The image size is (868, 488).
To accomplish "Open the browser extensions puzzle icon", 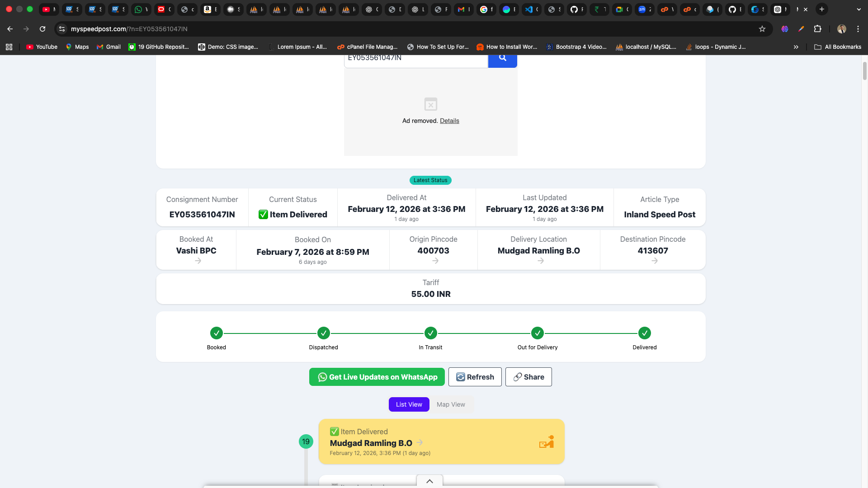I will 817,29.
